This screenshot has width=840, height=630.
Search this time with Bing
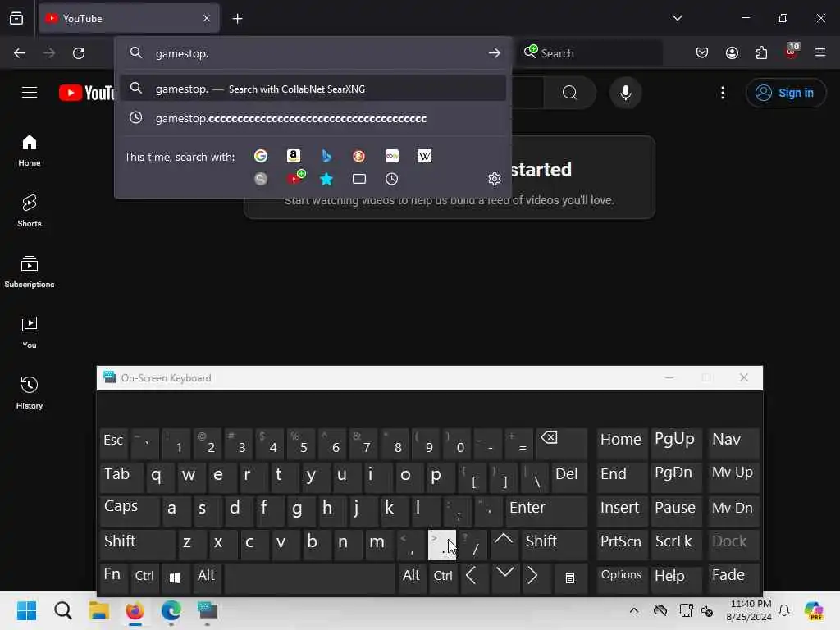326,156
